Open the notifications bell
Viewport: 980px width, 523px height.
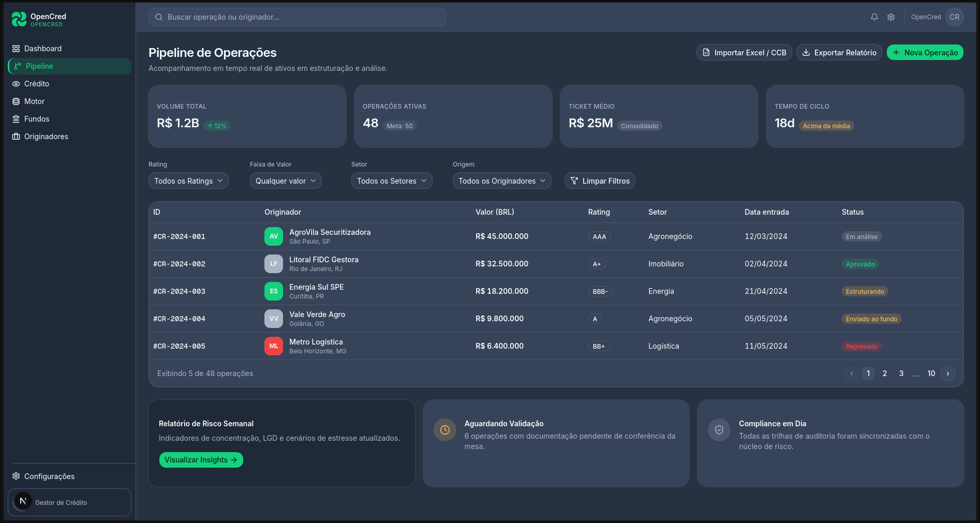874,17
